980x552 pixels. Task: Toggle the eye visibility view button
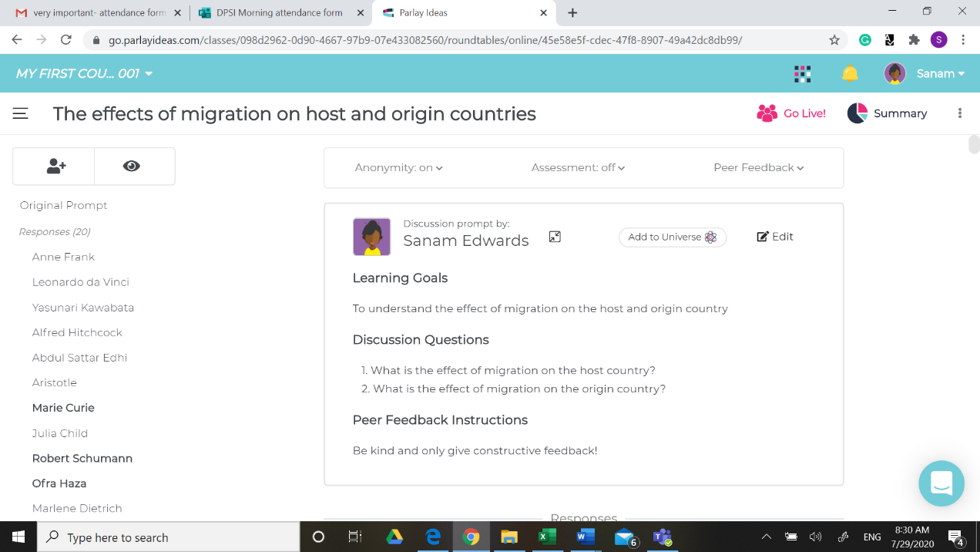[x=132, y=167]
